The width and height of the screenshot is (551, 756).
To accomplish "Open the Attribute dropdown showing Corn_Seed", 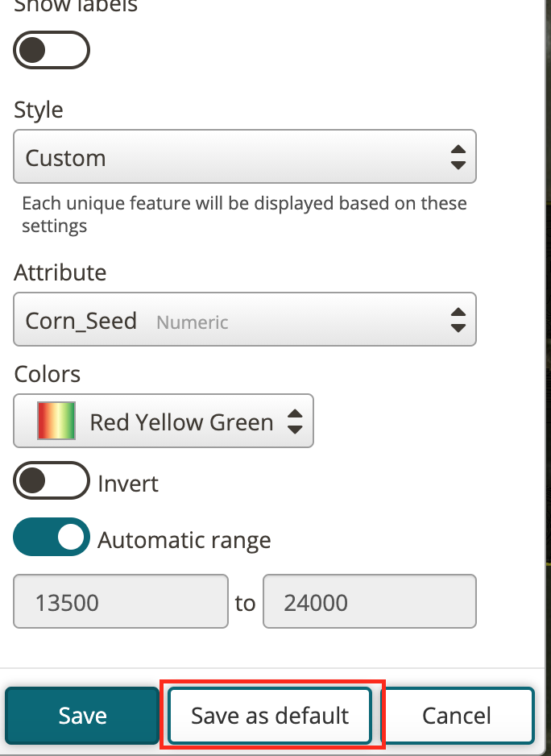I will click(245, 319).
